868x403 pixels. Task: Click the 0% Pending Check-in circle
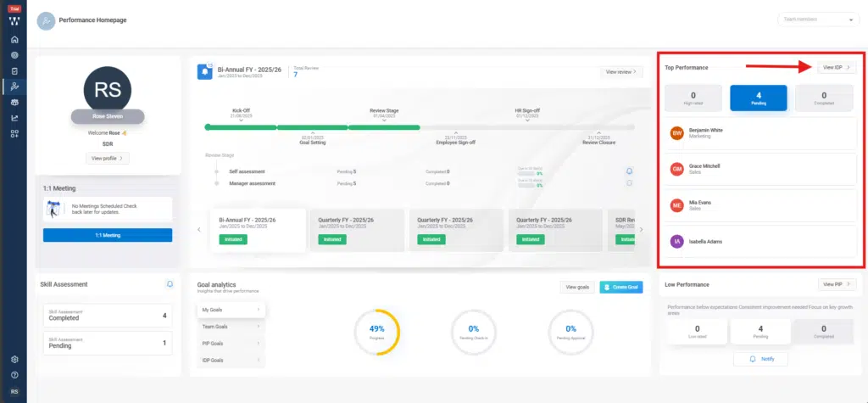pyautogui.click(x=473, y=332)
